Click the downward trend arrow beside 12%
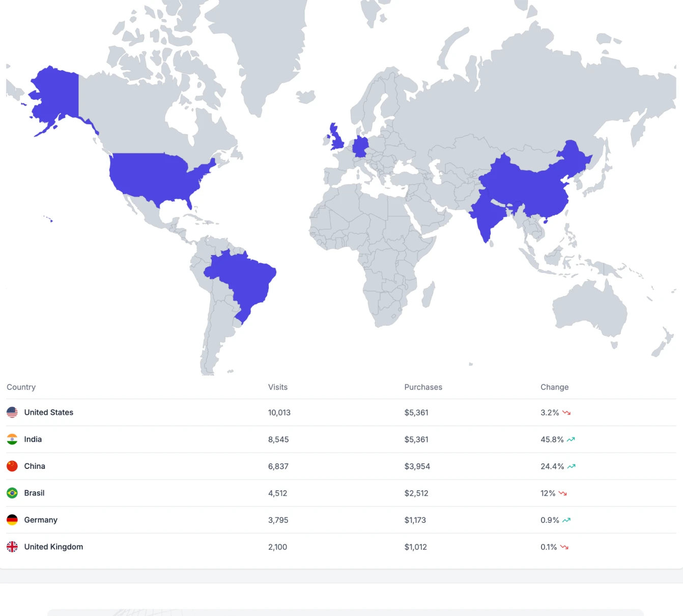Viewport: 683px width, 616px height. 562,493
